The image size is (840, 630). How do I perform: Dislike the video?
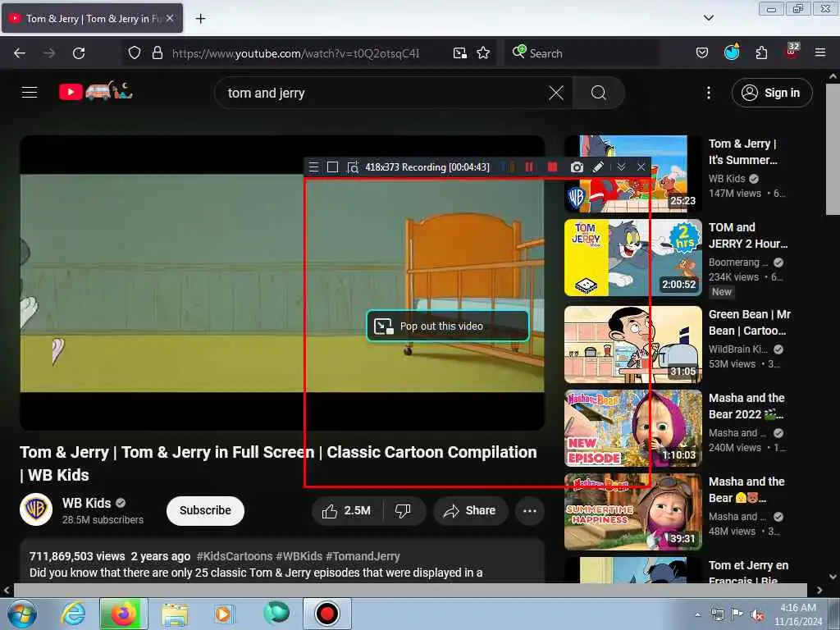click(x=404, y=510)
